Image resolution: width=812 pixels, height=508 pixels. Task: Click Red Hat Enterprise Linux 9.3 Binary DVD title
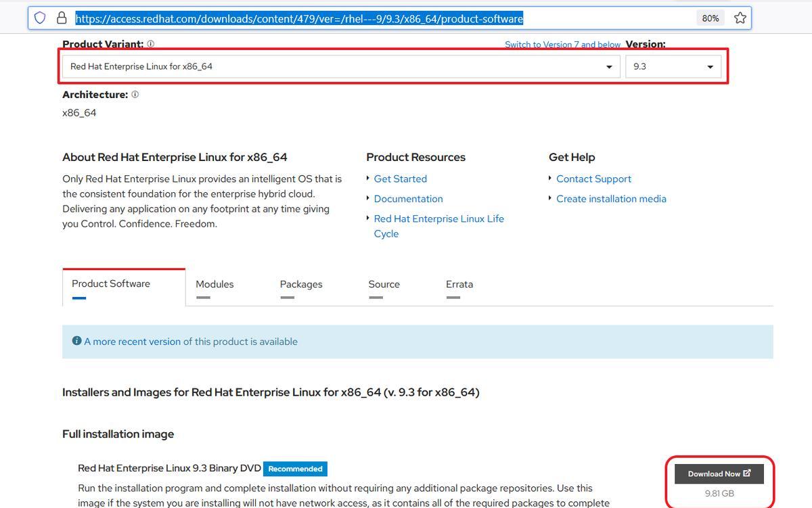tap(169, 468)
